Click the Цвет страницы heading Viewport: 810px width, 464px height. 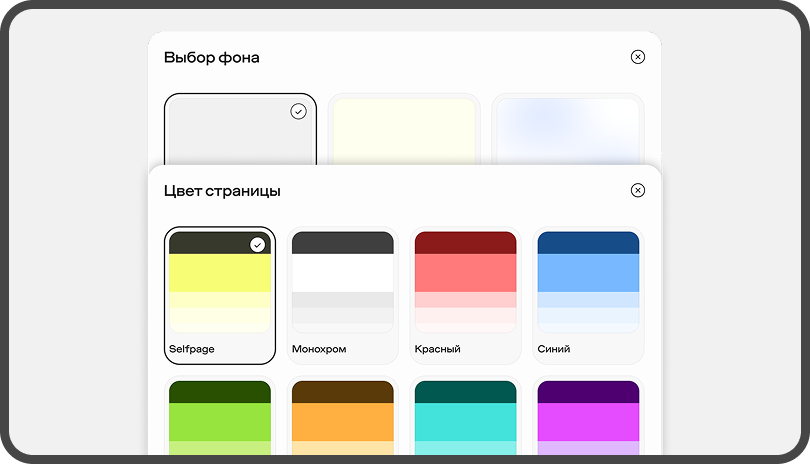point(222,191)
